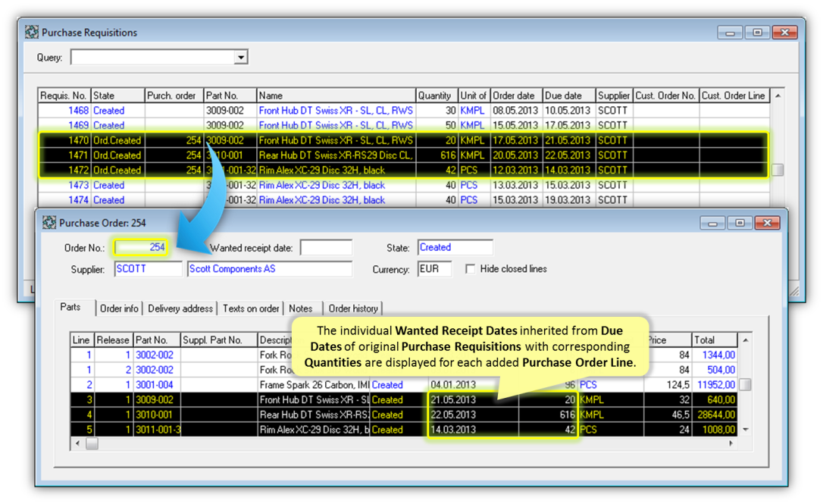Image resolution: width=823 pixels, height=504 pixels.
Task: Switch to the Order info tab
Action: click(119, 308)
